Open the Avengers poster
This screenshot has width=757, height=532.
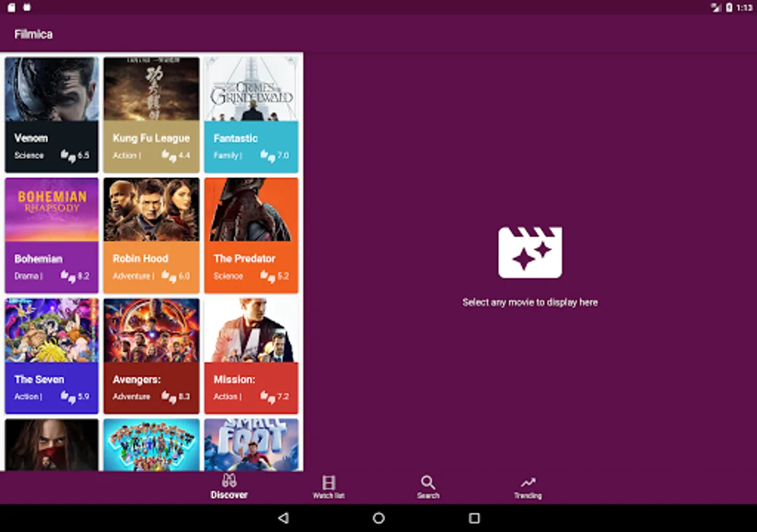[151, 330]
